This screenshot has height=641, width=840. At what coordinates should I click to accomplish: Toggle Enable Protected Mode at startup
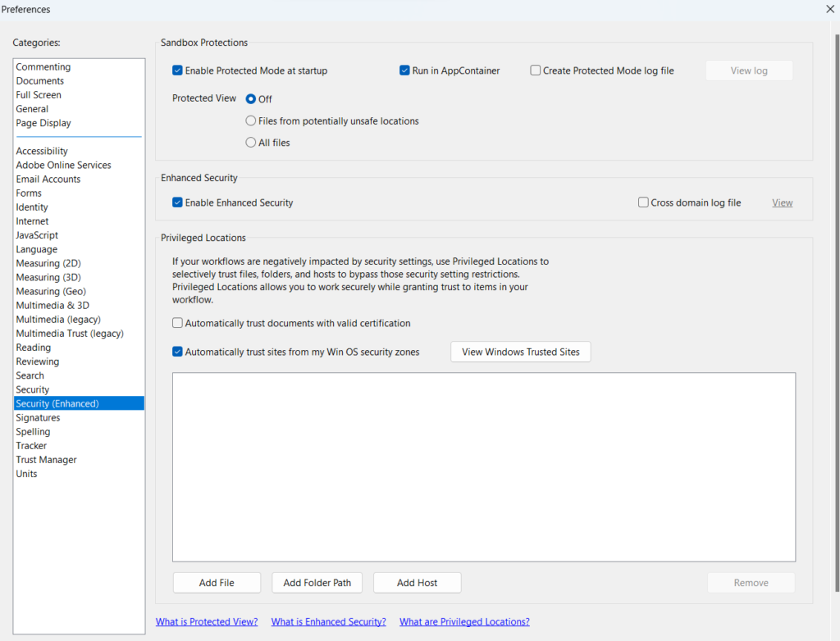[x=178, y=70]
